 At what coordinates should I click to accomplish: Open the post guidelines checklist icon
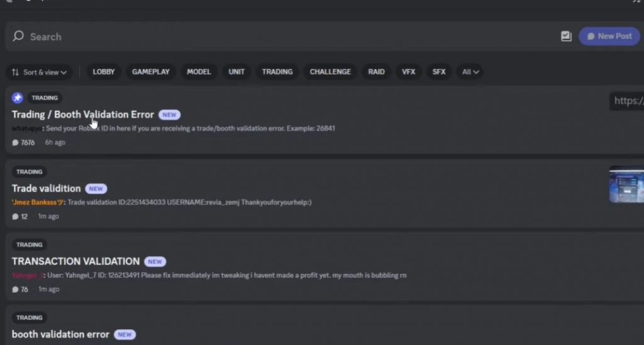(x=566, y=36)
